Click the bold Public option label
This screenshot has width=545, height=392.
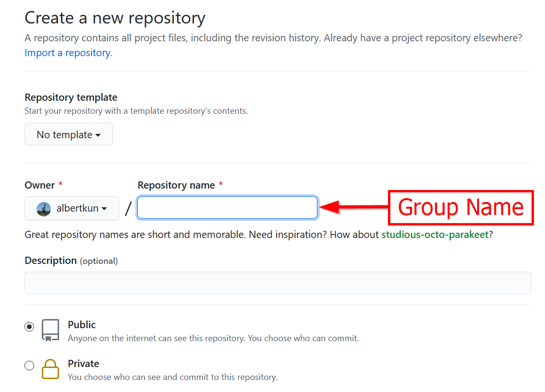(x=82, y=325)
